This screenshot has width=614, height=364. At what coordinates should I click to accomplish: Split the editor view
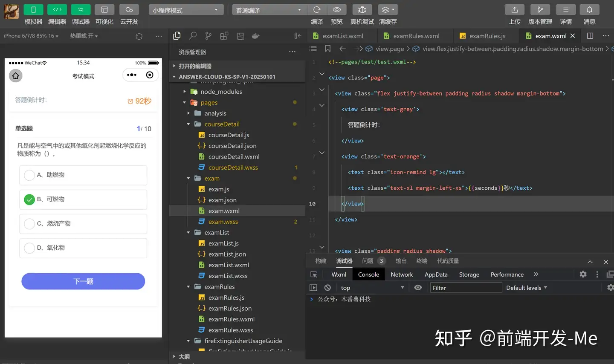pos(590,36)
